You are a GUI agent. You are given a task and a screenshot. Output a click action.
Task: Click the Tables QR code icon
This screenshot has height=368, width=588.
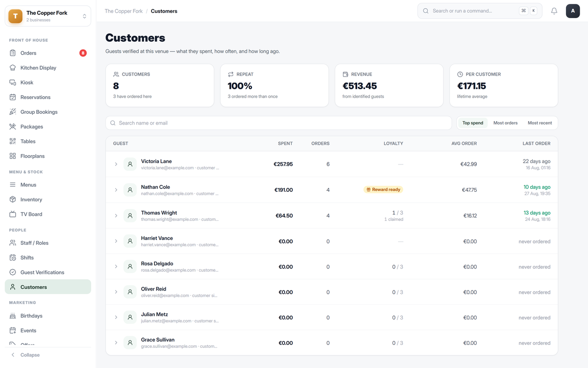13,141
